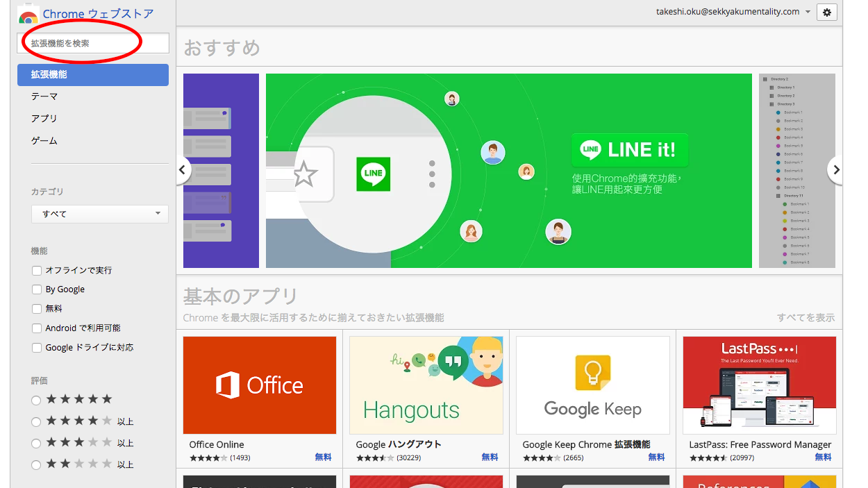Open the Hangouts thumbnail image

[426, 385]
